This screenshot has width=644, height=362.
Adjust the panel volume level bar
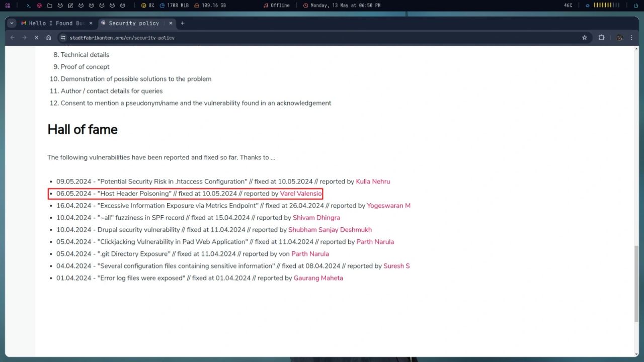click(606, 6)
